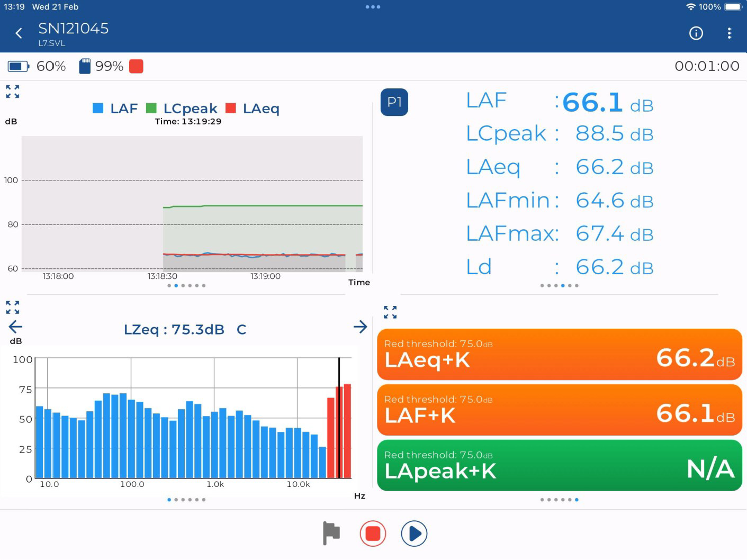Expand the time history chart to fullscreen

pos(13,92)
